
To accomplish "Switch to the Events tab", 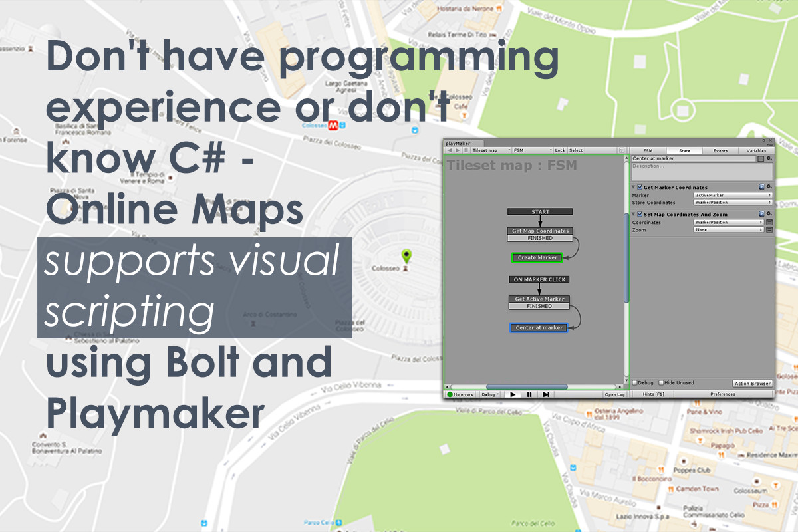I will tap(720, 150).
